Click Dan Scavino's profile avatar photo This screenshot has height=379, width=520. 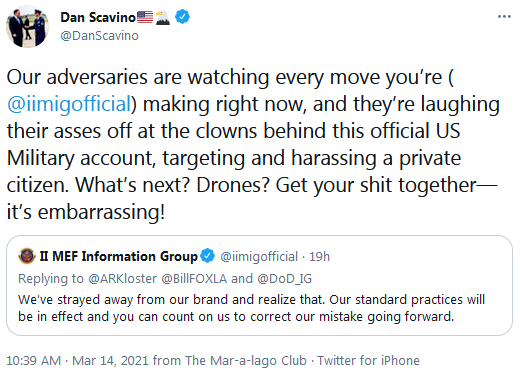point(27,26)
